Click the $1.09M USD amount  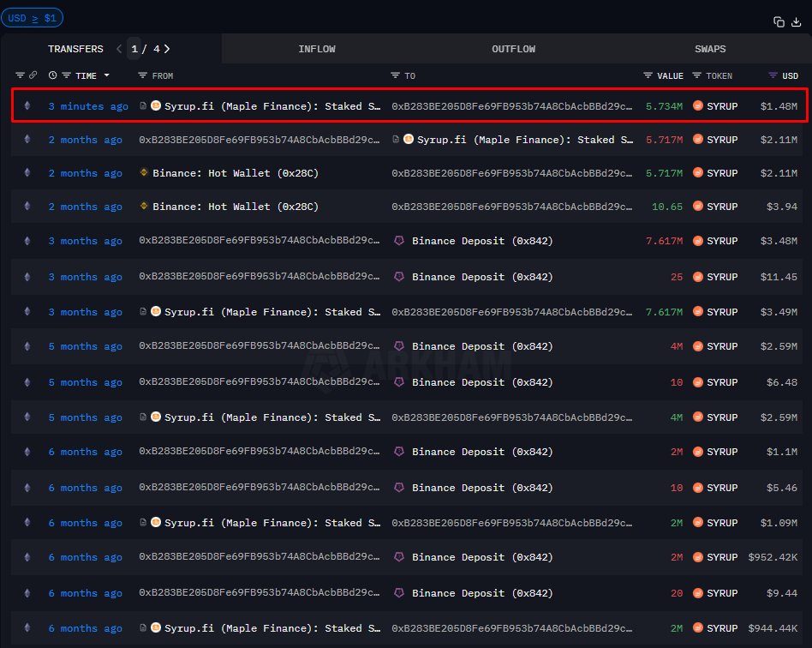coord(779,523)
